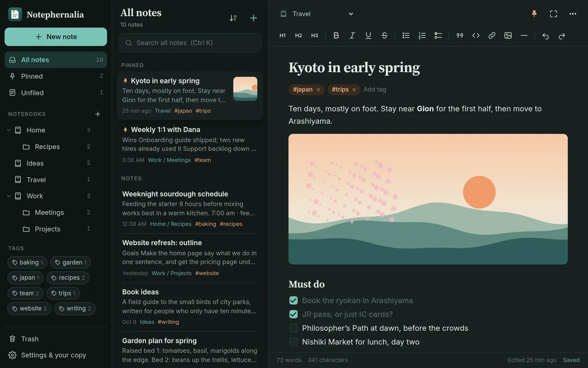Add a new notebook
Viewport: 588px width, 368px height.
click(98, 114)
